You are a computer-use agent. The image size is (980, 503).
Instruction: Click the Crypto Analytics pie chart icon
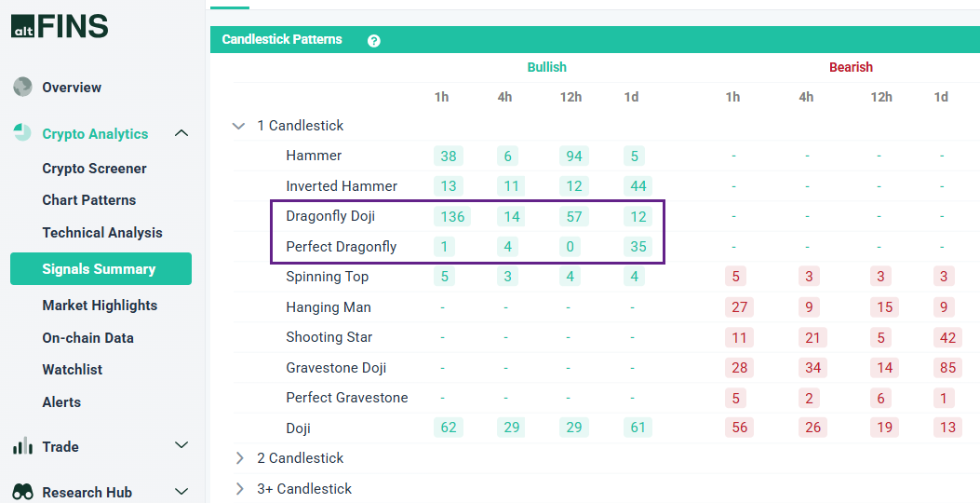[x=22, y=133]
